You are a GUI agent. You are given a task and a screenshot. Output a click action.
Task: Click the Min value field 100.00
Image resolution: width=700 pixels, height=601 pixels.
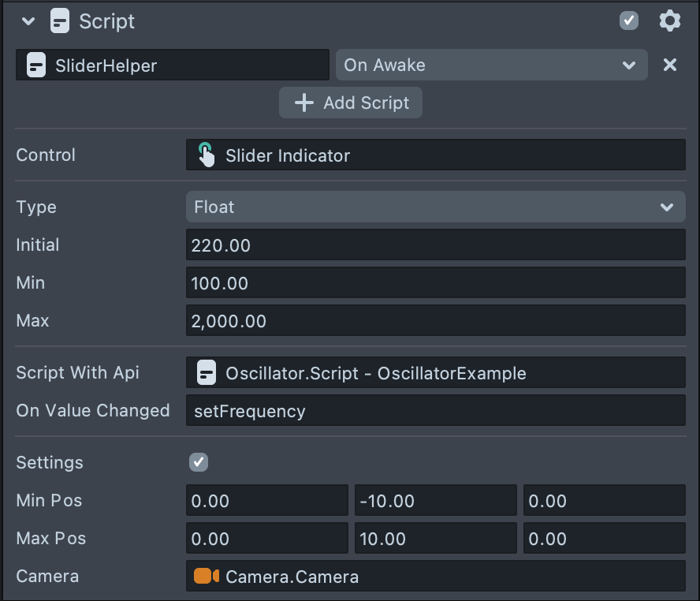(x=435, y=283)
